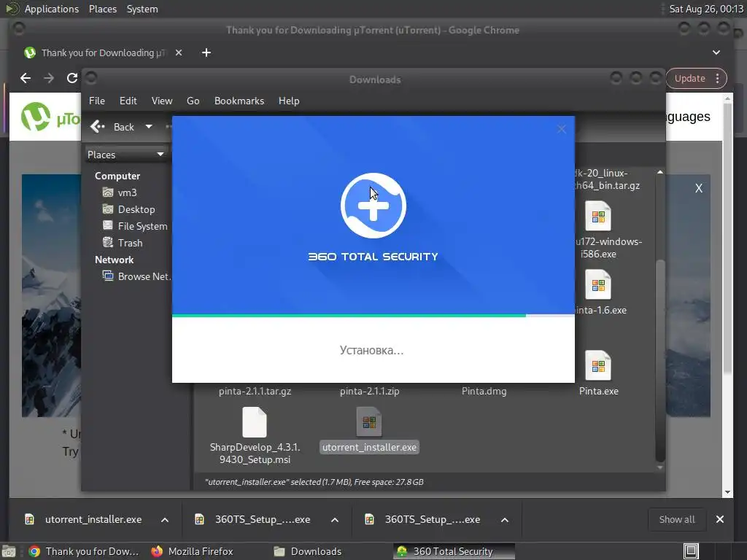Reload the page in Chrome
This screenshot has width=747, height=560.
tap(72, 78)
